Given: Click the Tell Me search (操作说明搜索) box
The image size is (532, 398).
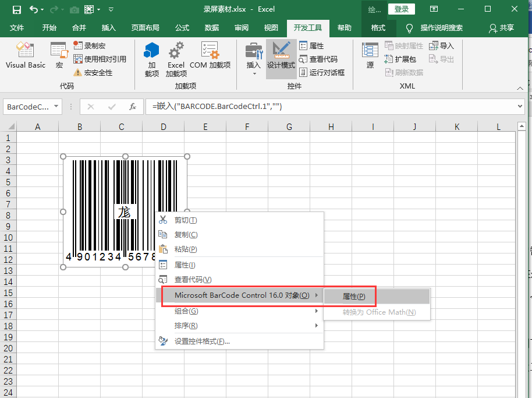Looking at the screenshot, I should (434, 28).
